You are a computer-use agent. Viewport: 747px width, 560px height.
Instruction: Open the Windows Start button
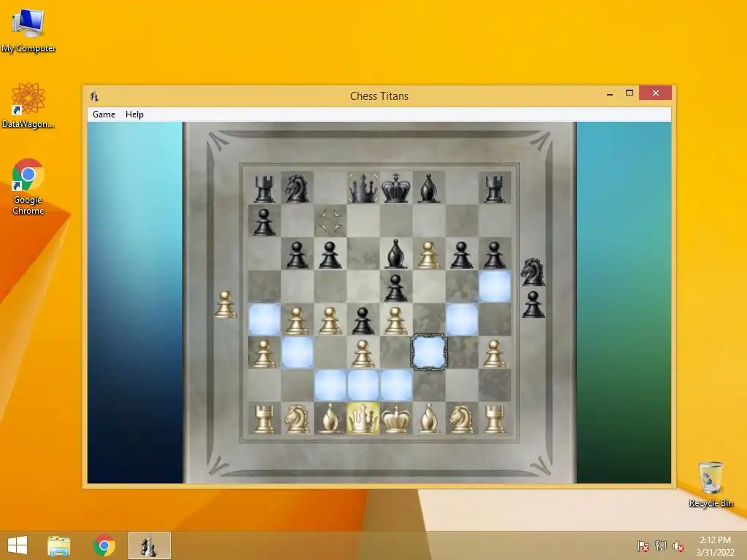click(18, 545)
